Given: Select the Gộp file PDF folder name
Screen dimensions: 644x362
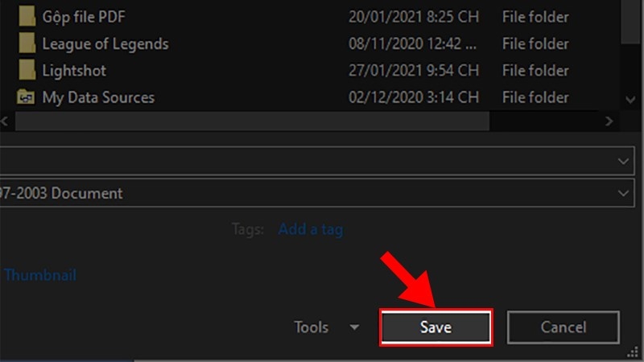Looking at the screenshot, I should pyautogui.click(x=83, y=16).
